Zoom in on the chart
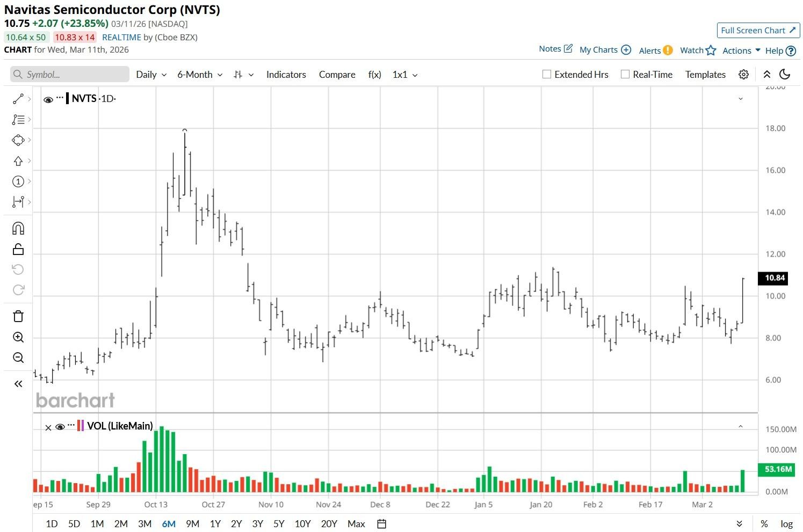803x532 pixels. pos(18,337)
